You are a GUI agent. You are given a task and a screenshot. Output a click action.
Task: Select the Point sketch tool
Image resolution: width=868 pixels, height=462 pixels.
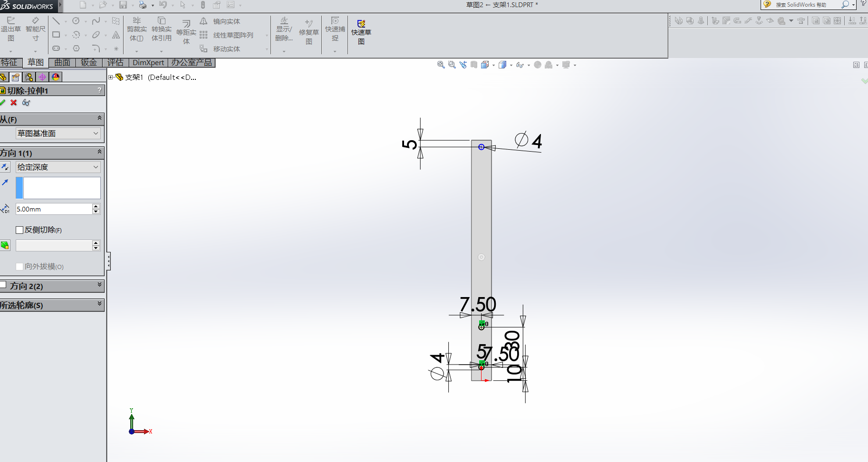[116, 48]
